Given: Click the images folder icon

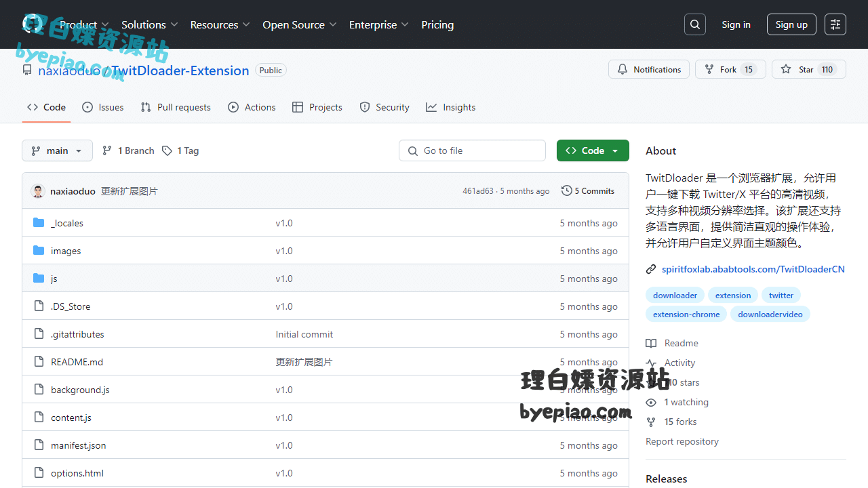Looking at the screenshot, I should coord(39,251).
